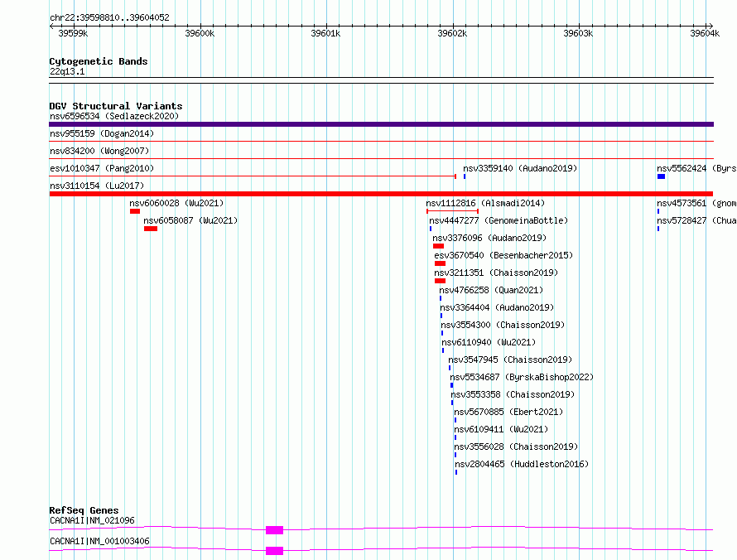
Task: Select the red block under nsv3376096
Action: tap(439, 246)
